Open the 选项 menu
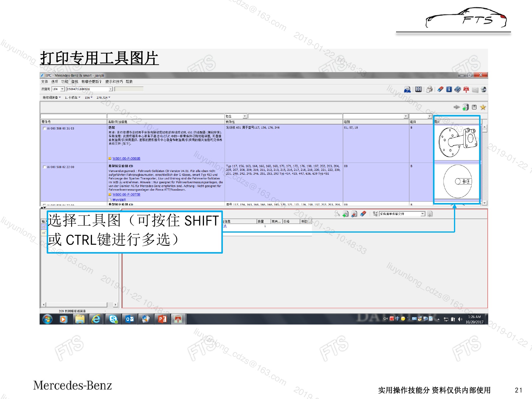Viewport: 532px width, 399px height. (55, 82)
